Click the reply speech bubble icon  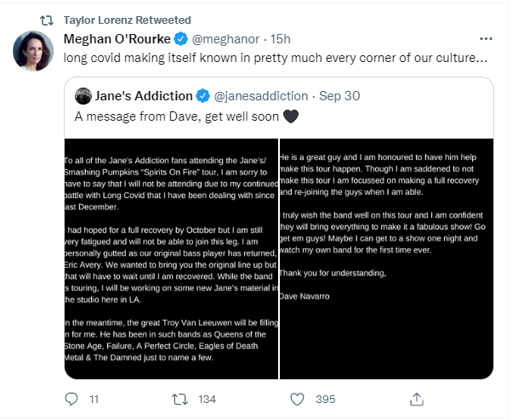pos(71,400)
